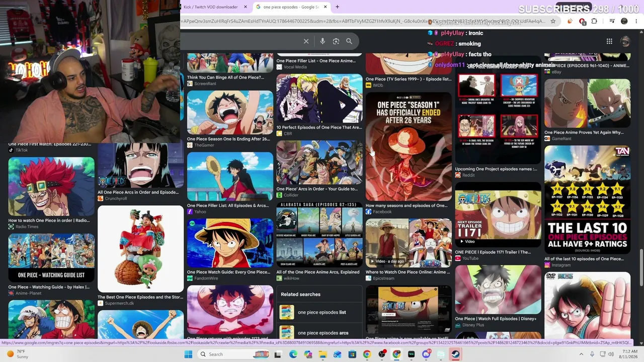View the Alabasta Saga episodes image
The width and height of the screenshot is (644, 362).
(319, 235)
